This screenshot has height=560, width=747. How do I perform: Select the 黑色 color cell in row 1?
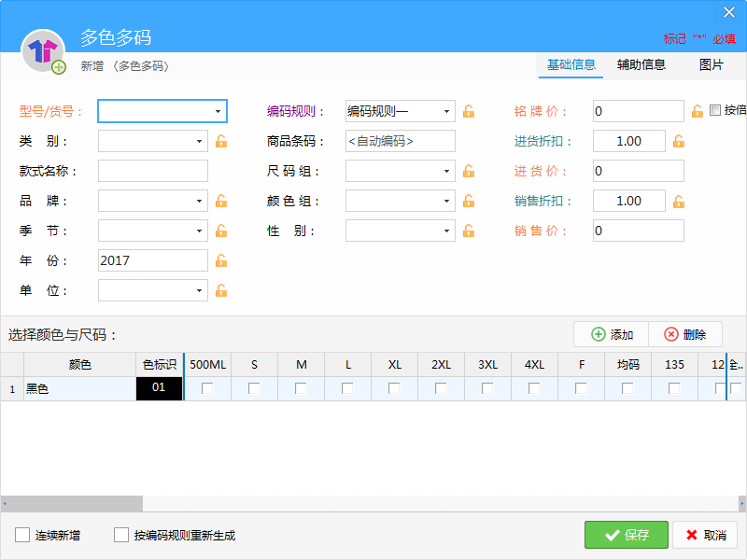[x=80, y=388]
